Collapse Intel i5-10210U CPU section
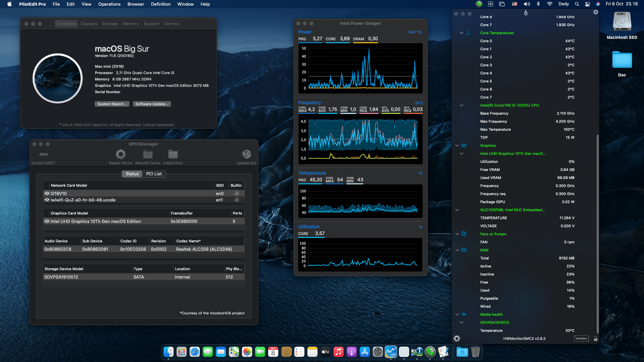This screenshot has height=362, width=644. [x=462, y=105]
